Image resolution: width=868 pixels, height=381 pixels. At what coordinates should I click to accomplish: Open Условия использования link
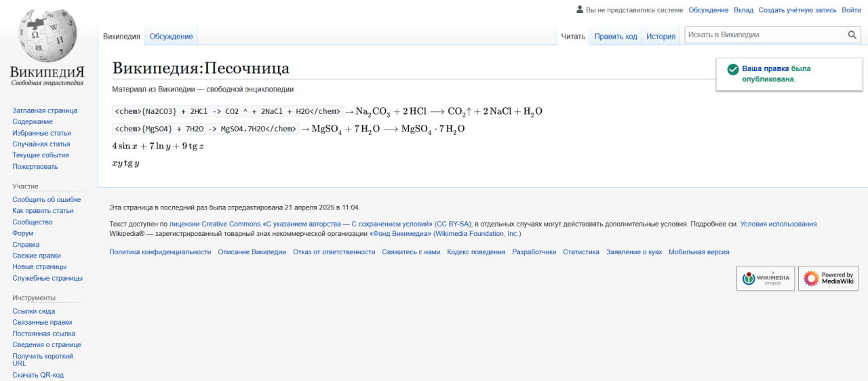(778, 224)
